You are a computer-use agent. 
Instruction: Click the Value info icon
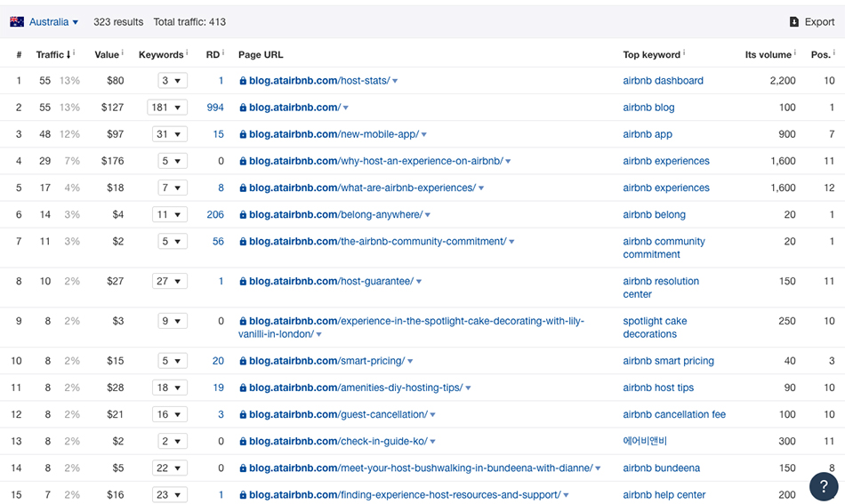click(123, 52)
